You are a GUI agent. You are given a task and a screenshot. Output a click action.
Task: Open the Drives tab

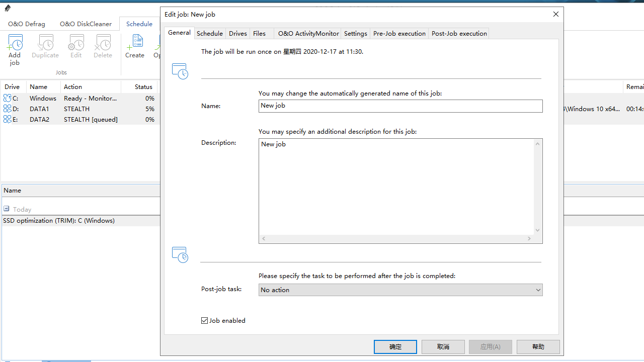[x=237, y=34]
